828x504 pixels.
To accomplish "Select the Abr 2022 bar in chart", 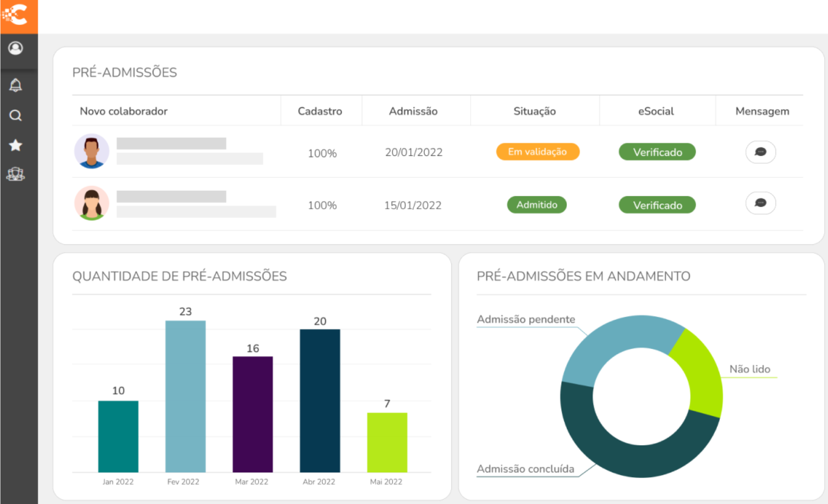I will [x=320, y=401].
